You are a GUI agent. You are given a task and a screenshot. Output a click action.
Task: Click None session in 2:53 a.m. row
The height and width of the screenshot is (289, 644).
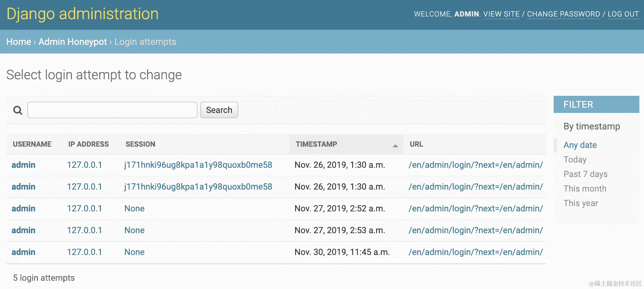pos(135,230)
